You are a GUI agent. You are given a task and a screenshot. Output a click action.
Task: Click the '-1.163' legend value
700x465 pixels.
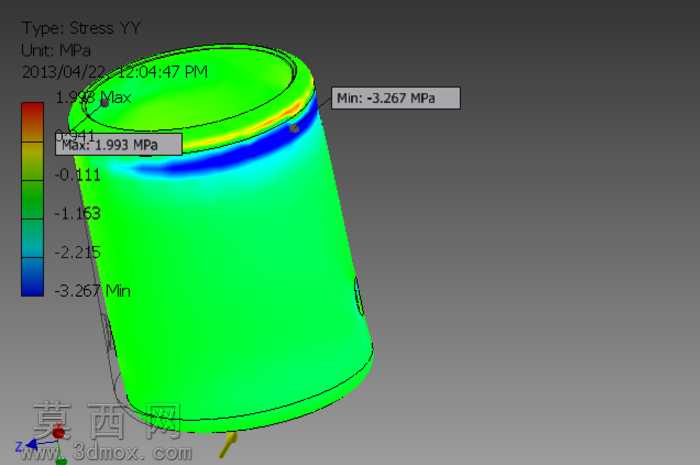[78, 214]
